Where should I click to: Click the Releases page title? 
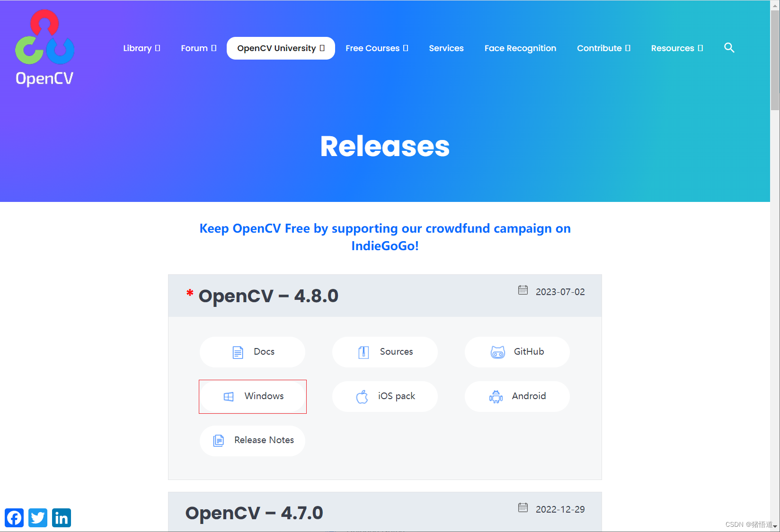point(385,146)
